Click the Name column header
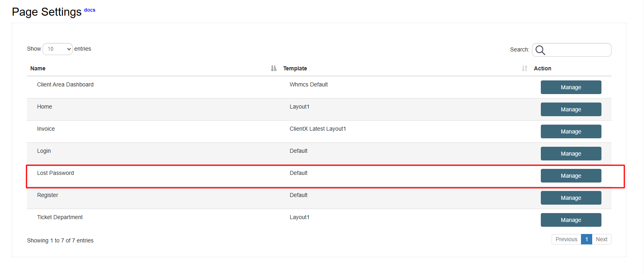This screenshot has width=644, height=275. pyautogui.click(x=38, y=68)
